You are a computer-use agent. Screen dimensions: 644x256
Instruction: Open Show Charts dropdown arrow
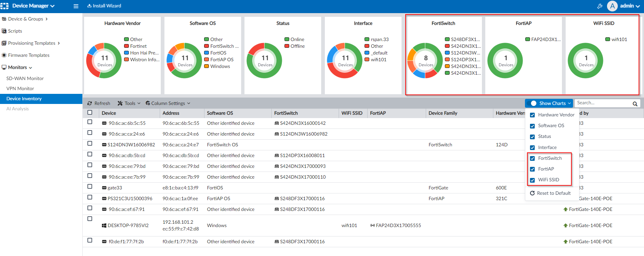[x=569, y=103]
